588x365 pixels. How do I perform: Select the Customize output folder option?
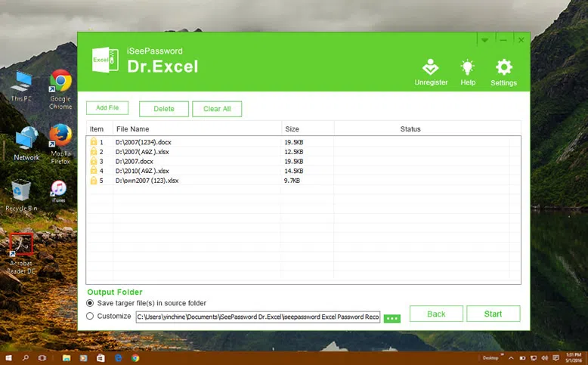pyautogui.click(x=91, y=316)
